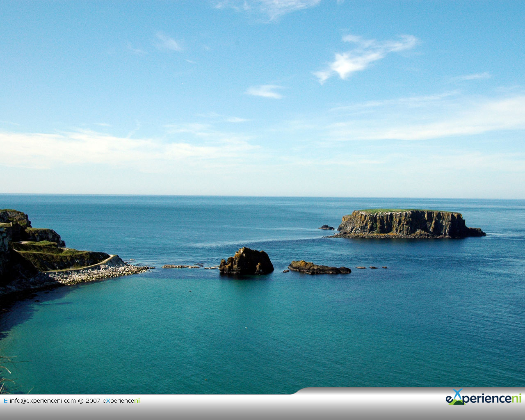Click the row of tiny rocks right of flat rock

(x=371, y=267)
